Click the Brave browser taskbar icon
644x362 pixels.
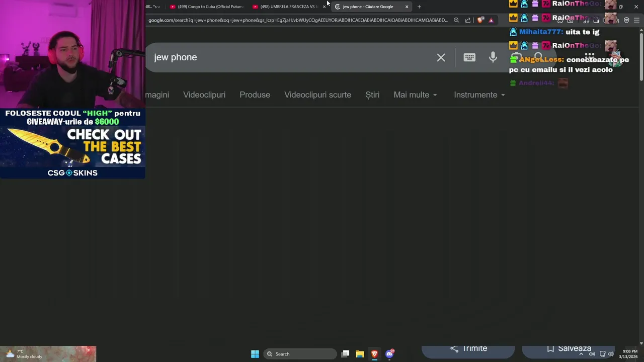[374, 354]
